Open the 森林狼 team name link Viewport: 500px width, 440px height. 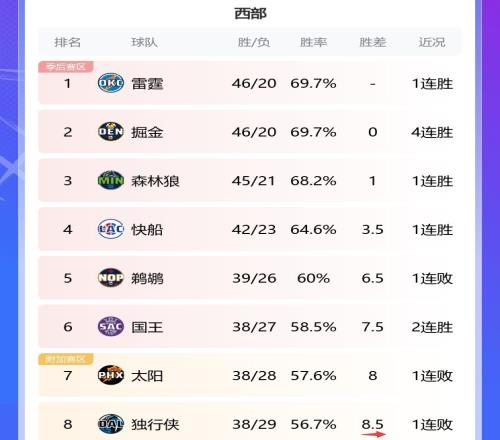(155, 181)
